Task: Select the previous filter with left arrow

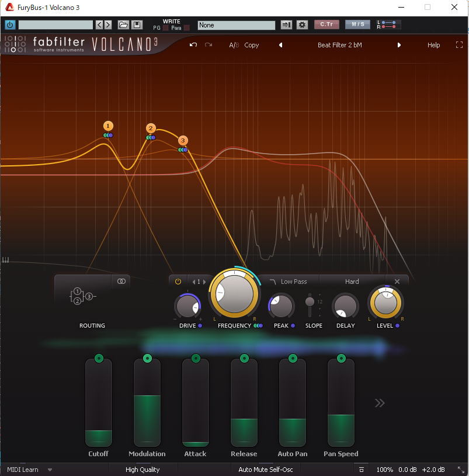Action: [x=194, y=282]
